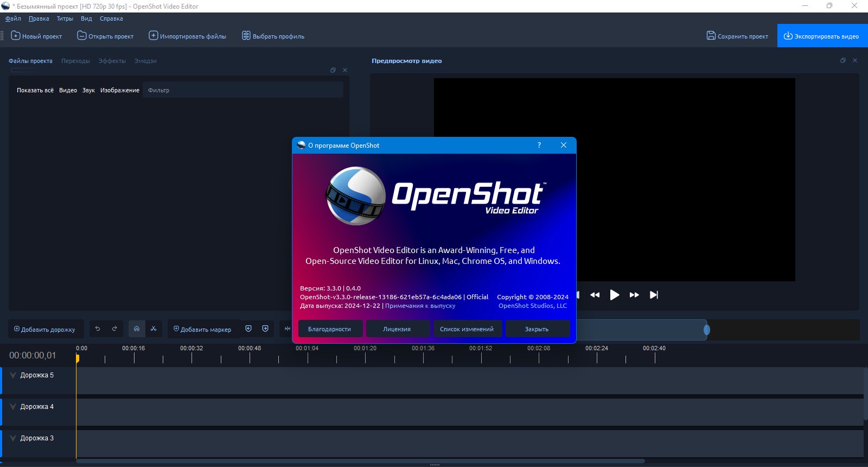Image resolution: width=868 pixels, height=467 pixels.
Task: Expand the Дорожка 5 track menu
Action: pyautogui.click(x=13, y=375)
